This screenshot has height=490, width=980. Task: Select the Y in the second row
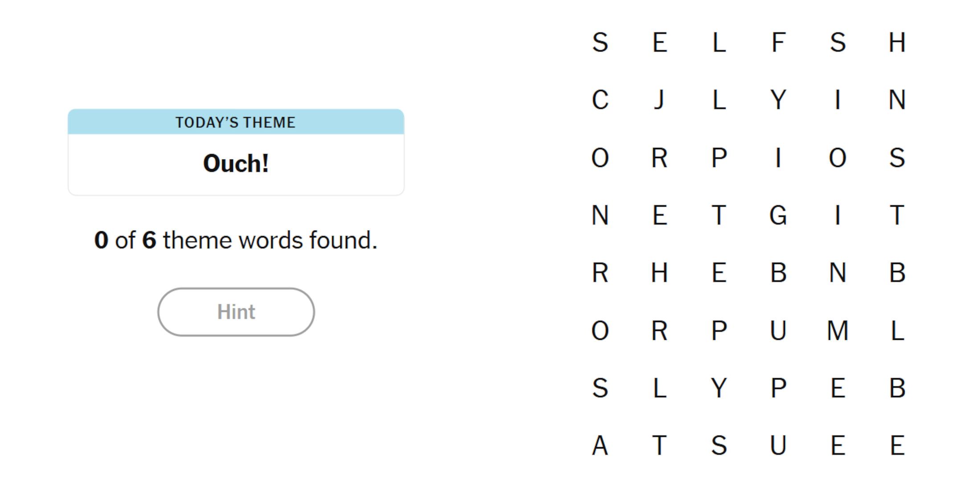[x=779, y=101]
